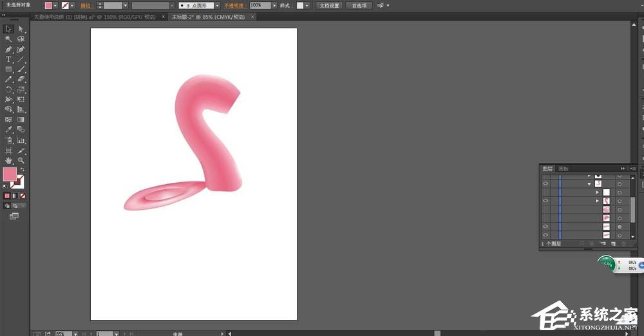
Task: Click the pink Fill color swatch in toolbox
Action: tap(10, 174)
